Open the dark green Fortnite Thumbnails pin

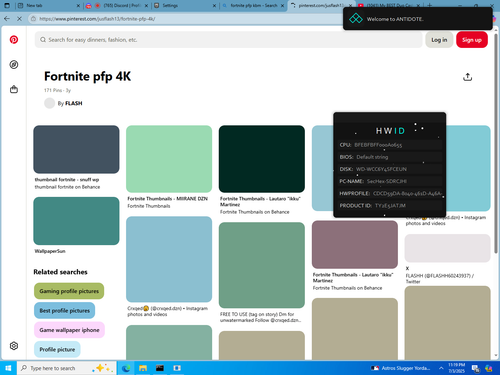(262, 159)
